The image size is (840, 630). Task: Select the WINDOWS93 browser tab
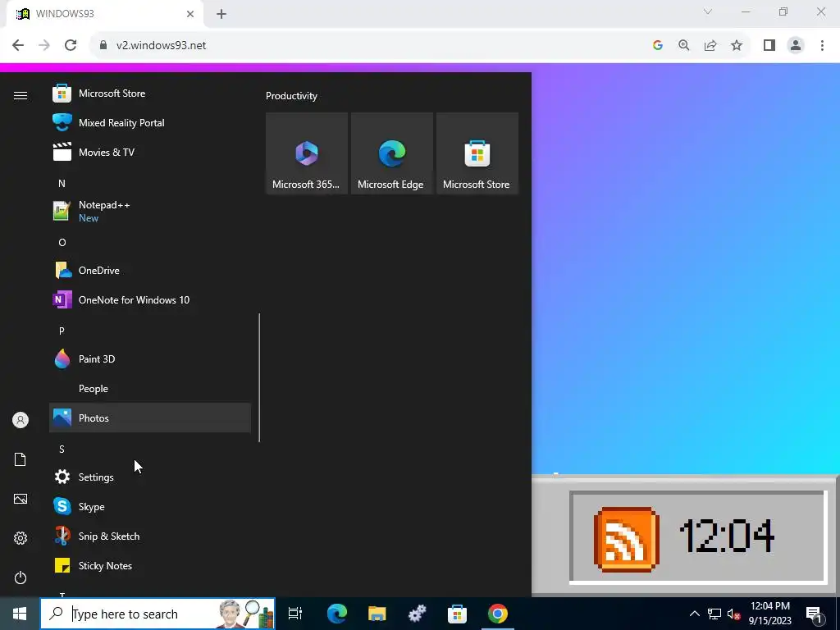click(x=105, y=14)
